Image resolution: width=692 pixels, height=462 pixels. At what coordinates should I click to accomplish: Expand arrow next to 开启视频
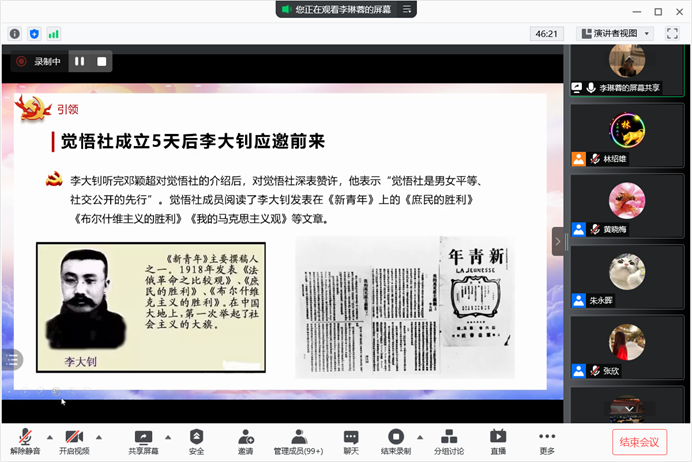[x=100, y=435]
